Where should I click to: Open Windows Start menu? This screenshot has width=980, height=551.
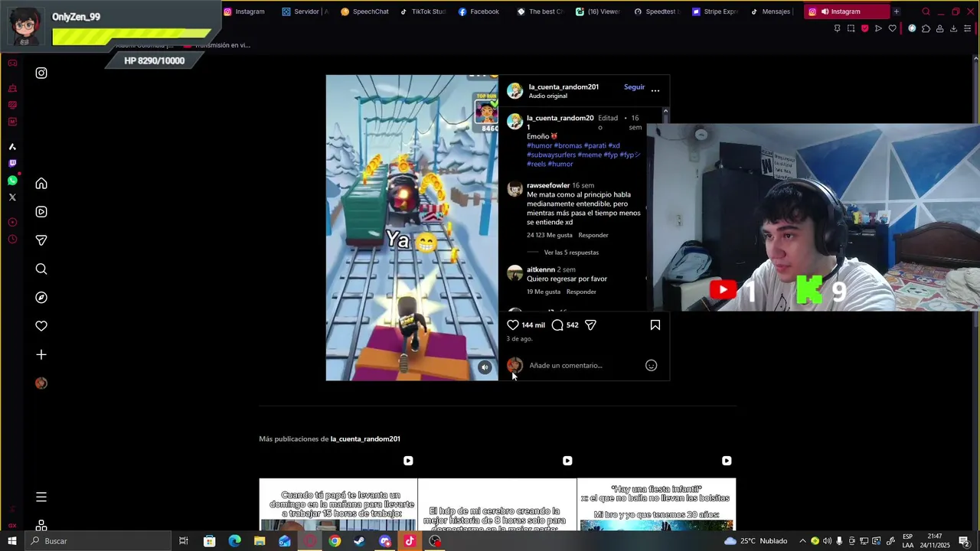point(12,541)
